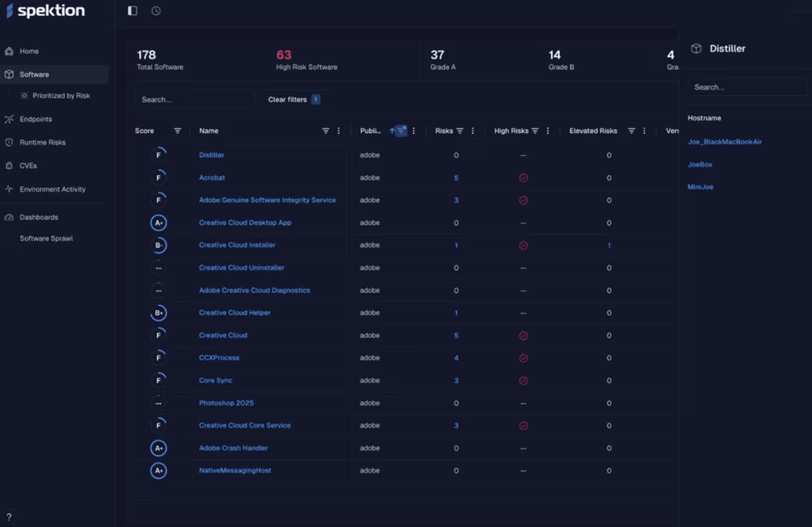Screen dimensions: 812x527
Task: Open the Dashboards section
Action: tap(38, 217)
